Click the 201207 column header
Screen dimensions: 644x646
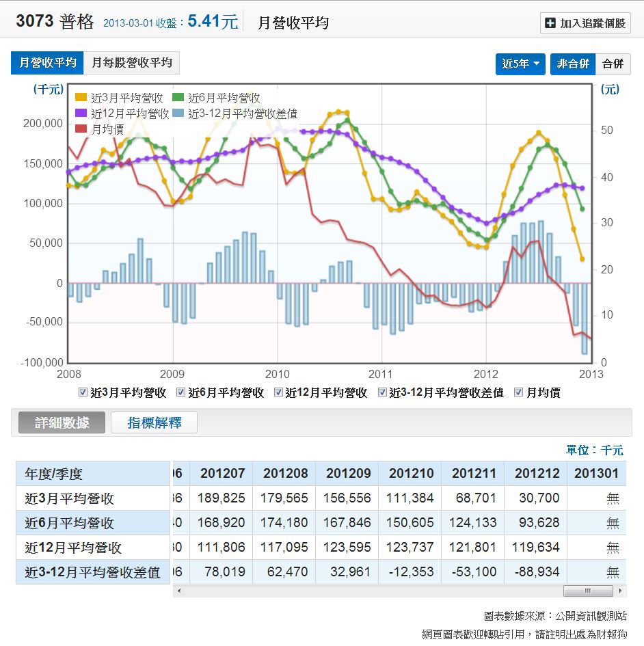(x=222, y=473)
